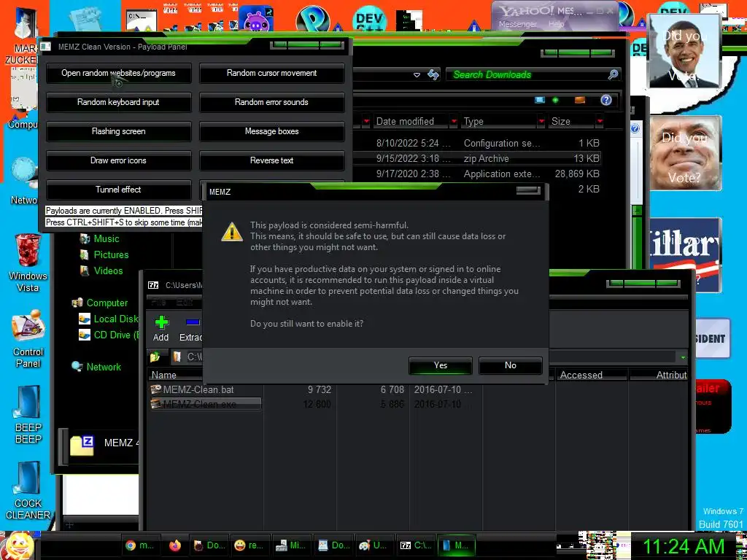This screenshot has height=560, width=747.
Task: Click refresh arrows icon in Explorer address bar
Action: tap(433, 74)
